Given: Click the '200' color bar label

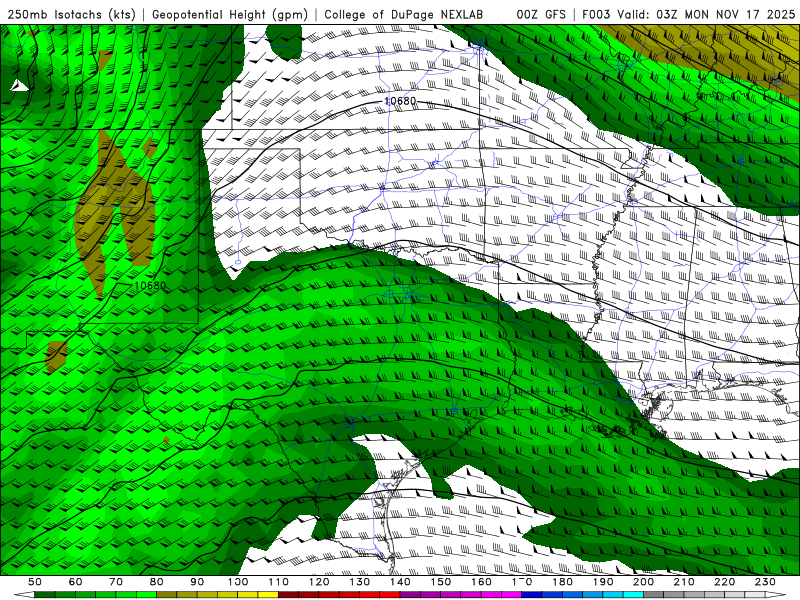Looking at the screenshot, I should click(x=643, y=582).
